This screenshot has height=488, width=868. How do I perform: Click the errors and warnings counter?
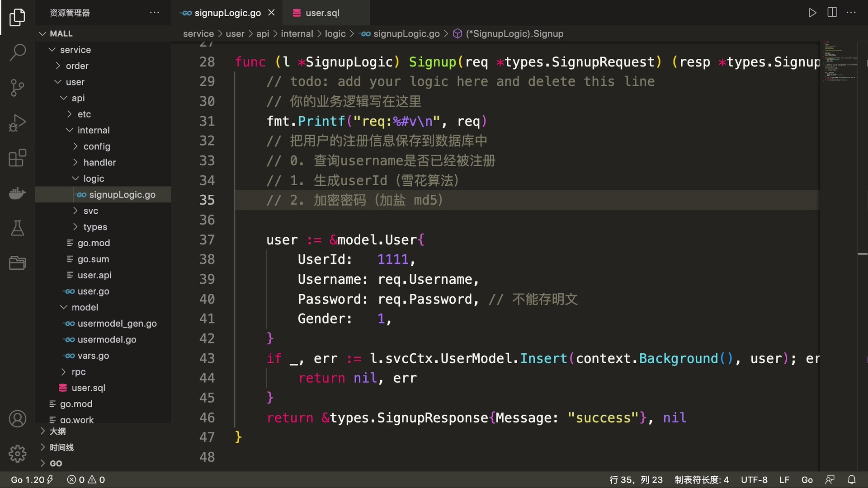(x=86, y=479)
